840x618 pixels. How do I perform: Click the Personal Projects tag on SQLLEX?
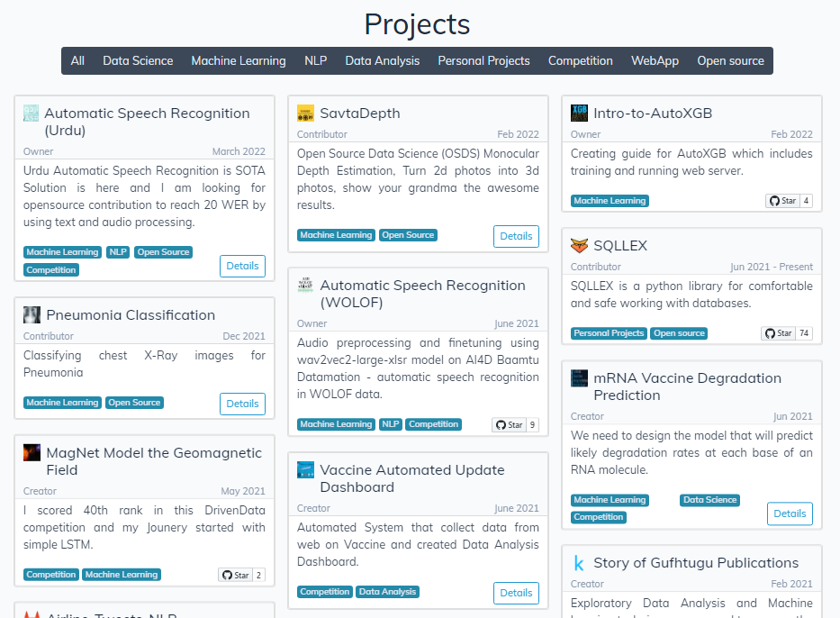pyautogui.click(x=609, y=332)
